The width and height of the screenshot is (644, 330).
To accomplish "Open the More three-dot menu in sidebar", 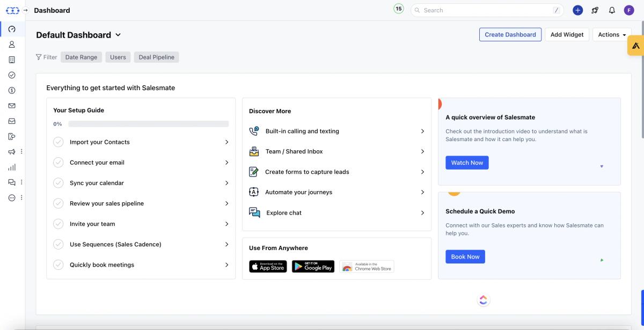I will 21,197.
